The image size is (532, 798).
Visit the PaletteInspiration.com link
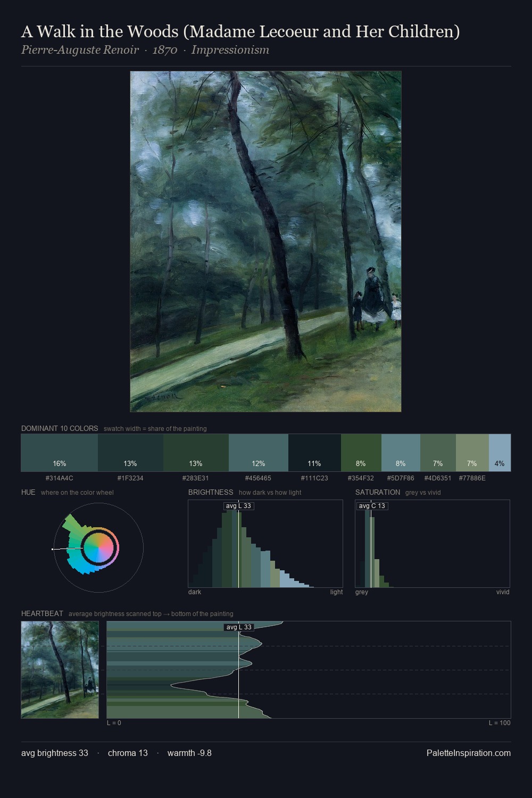click(469, 753)
